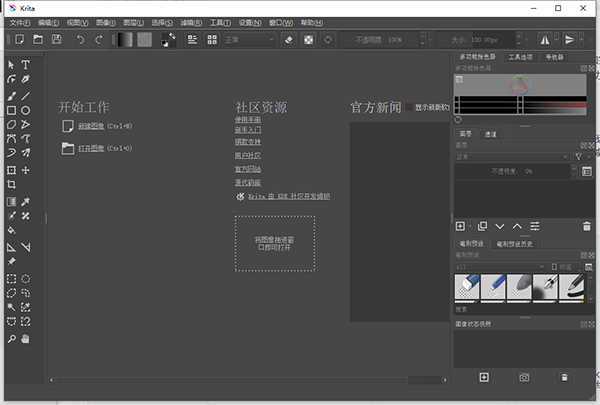The image size is (600, 405).
Task: Switch to the 工具选项 tab
Action: coord(520,57)
